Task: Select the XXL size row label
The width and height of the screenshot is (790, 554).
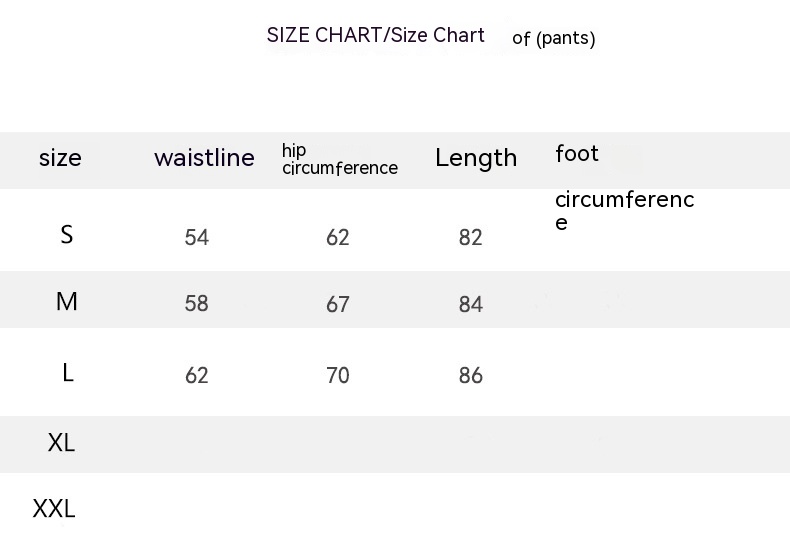Action: tap(54, 509)
